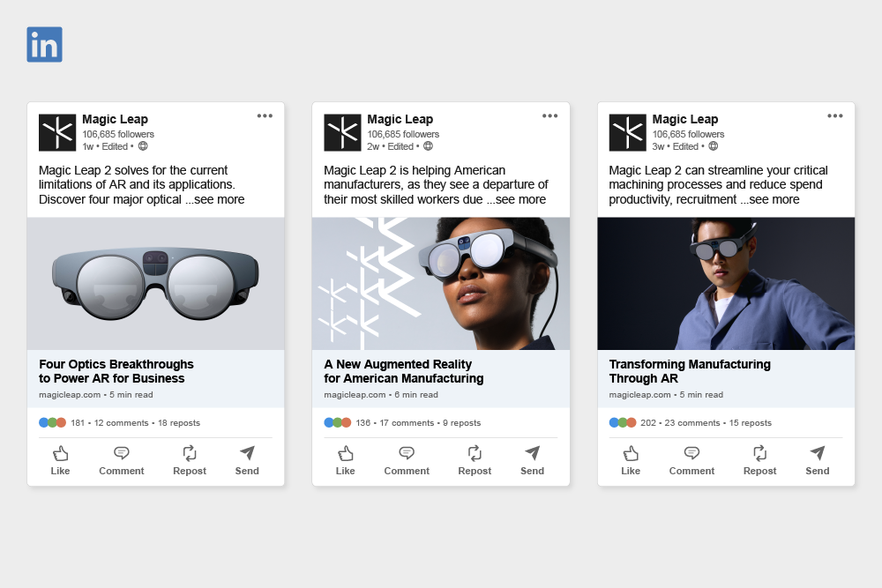This screenshot has width=882, height=588.
Task: Open Magic Leap logo on the 2w post
Action: (342, 132)
